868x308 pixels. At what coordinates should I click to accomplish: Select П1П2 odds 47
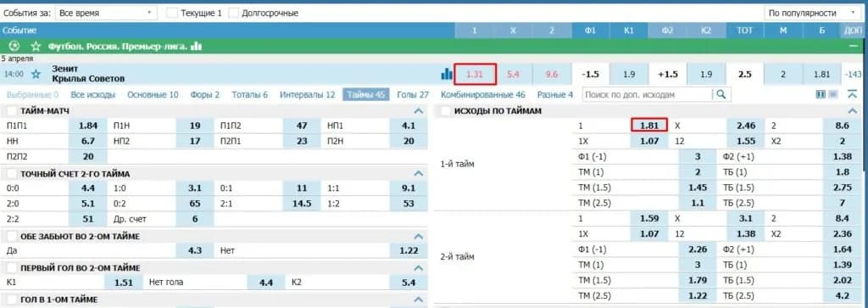(x=302, y=126)
